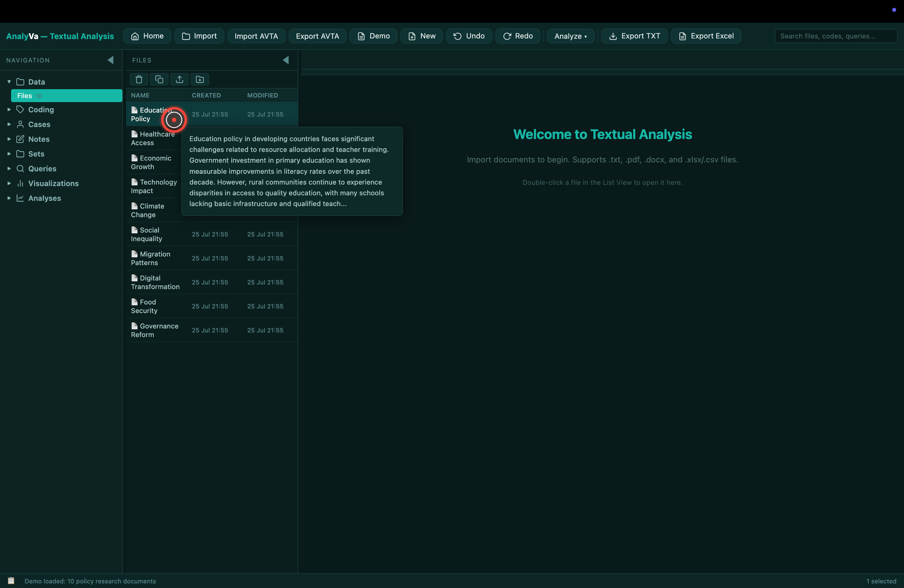
Task: Click the Food Security document icon
Action: click(134, 302)
